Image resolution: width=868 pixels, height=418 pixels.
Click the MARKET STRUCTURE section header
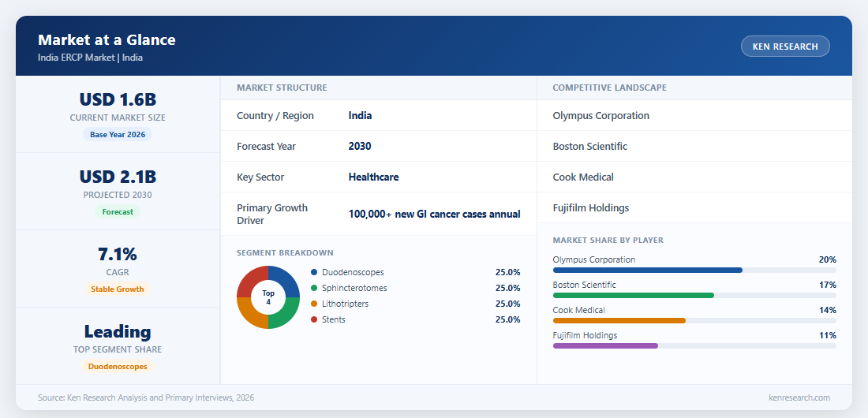coord(282,88)
